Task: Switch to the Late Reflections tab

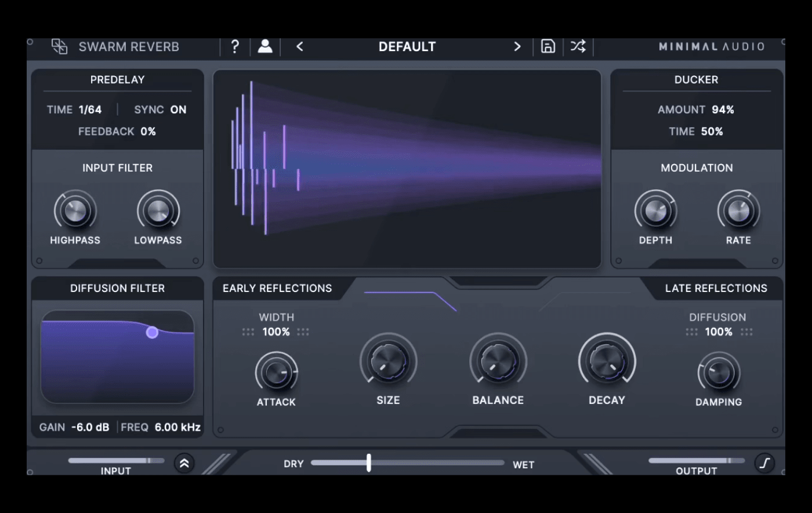Action: (x=716, y=288)
